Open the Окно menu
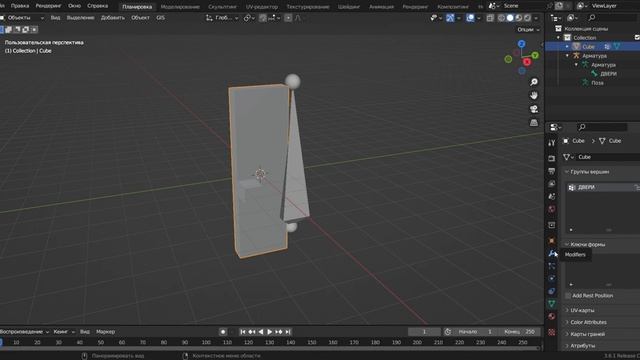640x360 pixels. tap(74, 6)
